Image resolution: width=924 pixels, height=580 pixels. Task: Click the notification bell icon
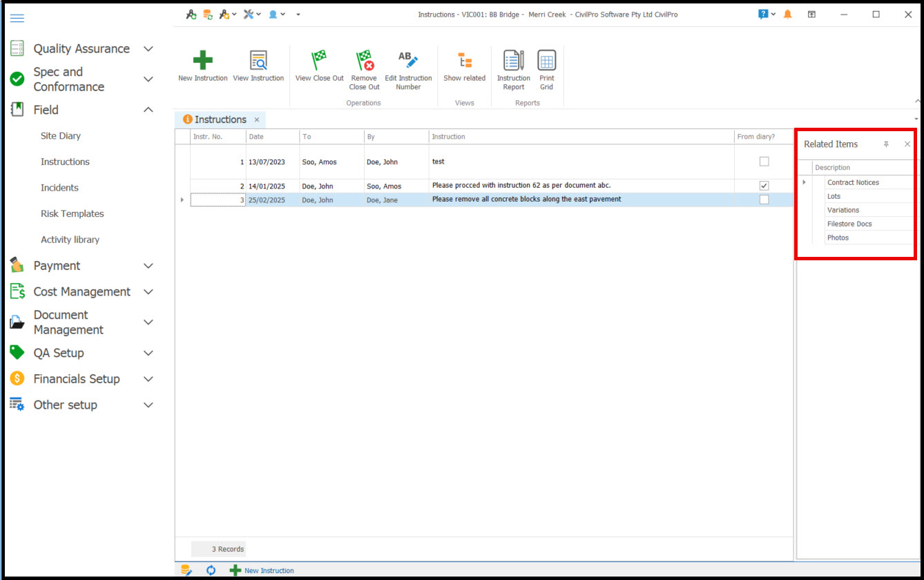point(787,14)
